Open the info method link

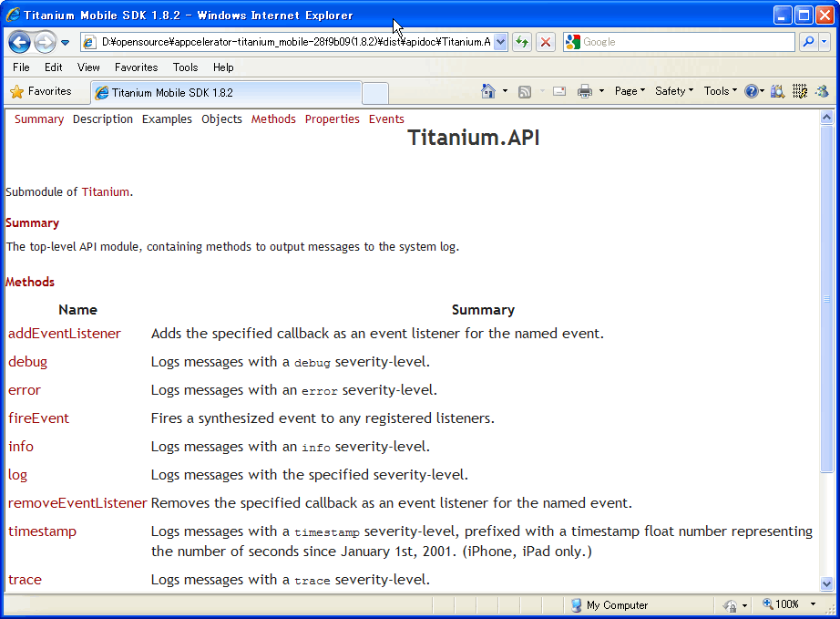[x=21, y=447]
